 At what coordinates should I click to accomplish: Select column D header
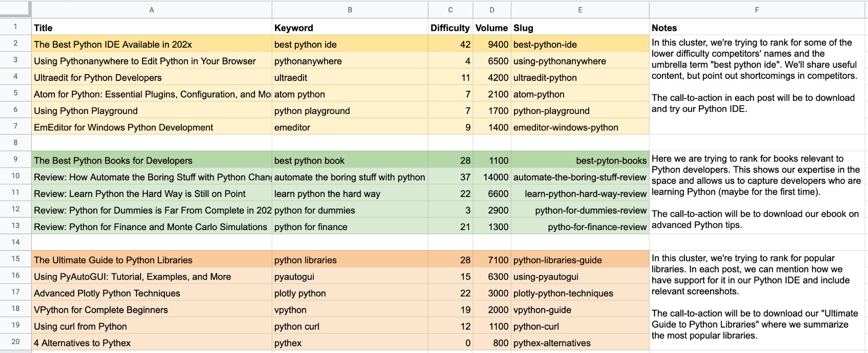point(492,10)
